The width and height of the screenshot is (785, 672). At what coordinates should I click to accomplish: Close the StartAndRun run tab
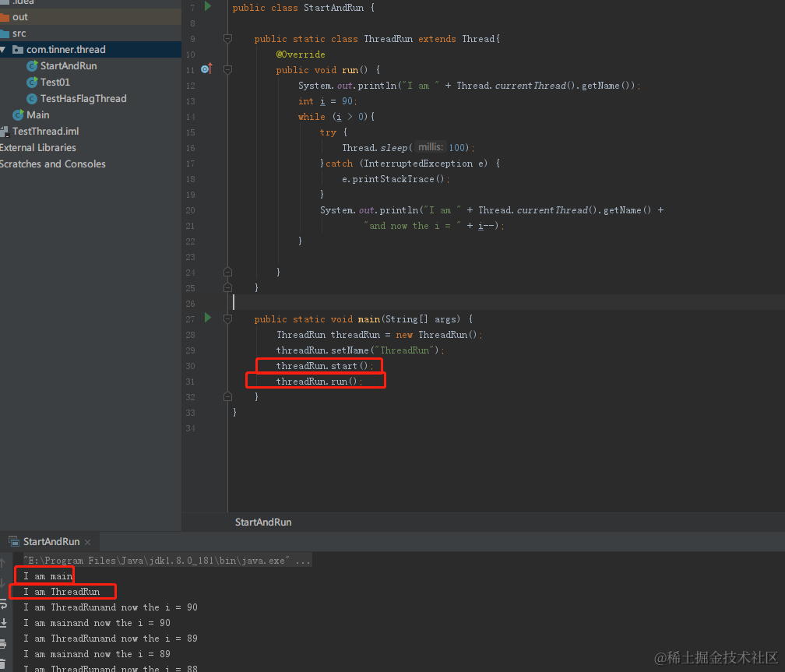(87, 542)
